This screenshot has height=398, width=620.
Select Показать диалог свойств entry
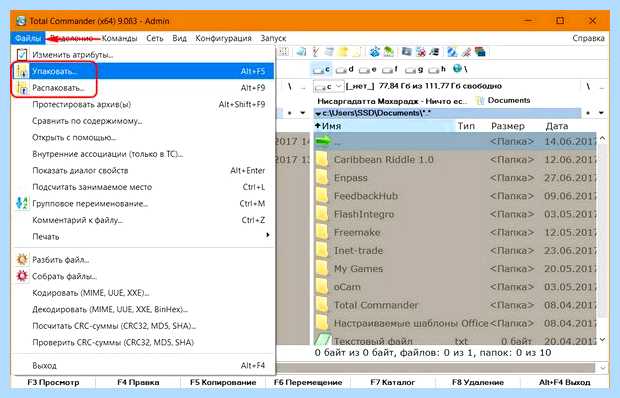coord(144,171)
